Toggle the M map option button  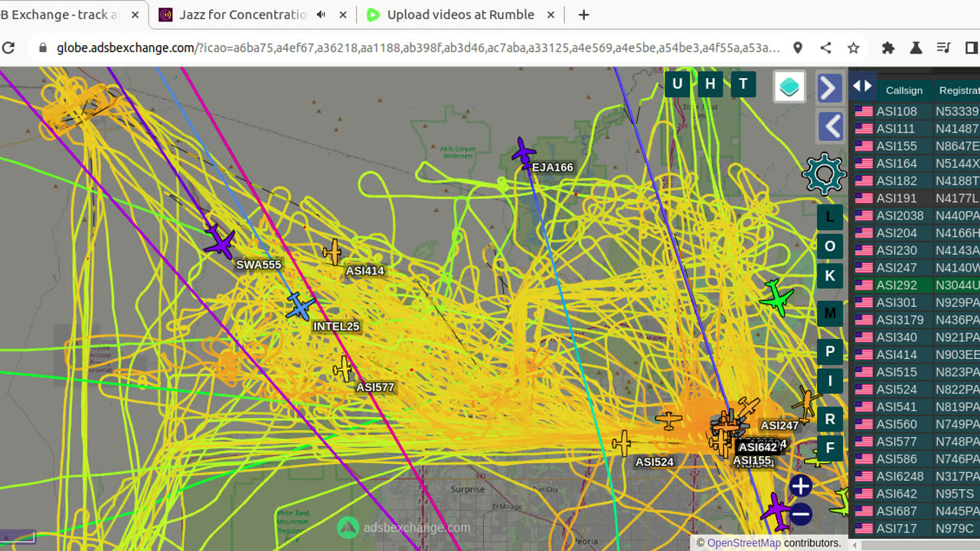point(830,314)
